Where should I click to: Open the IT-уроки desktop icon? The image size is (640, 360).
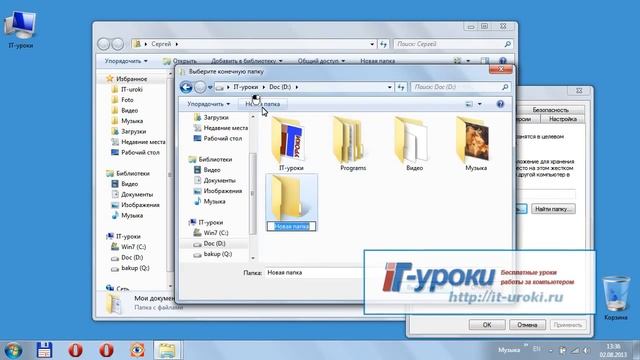click(x=20, y=30)
